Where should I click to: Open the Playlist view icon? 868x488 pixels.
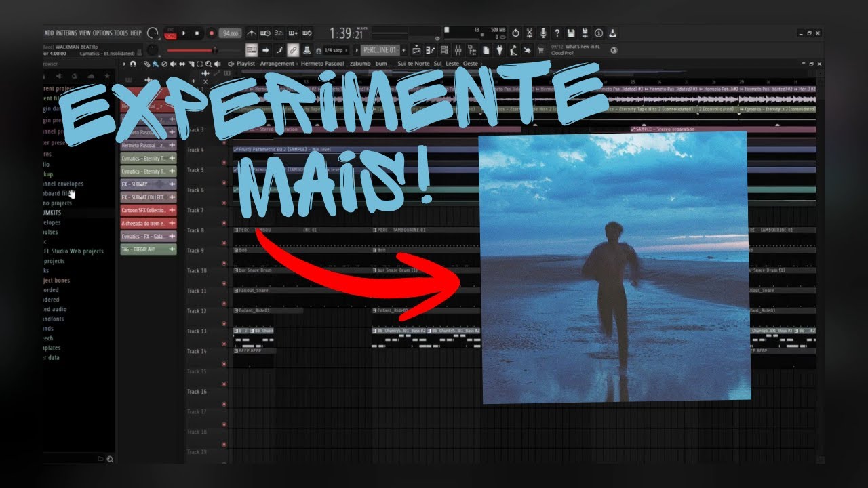click(416, 50)
